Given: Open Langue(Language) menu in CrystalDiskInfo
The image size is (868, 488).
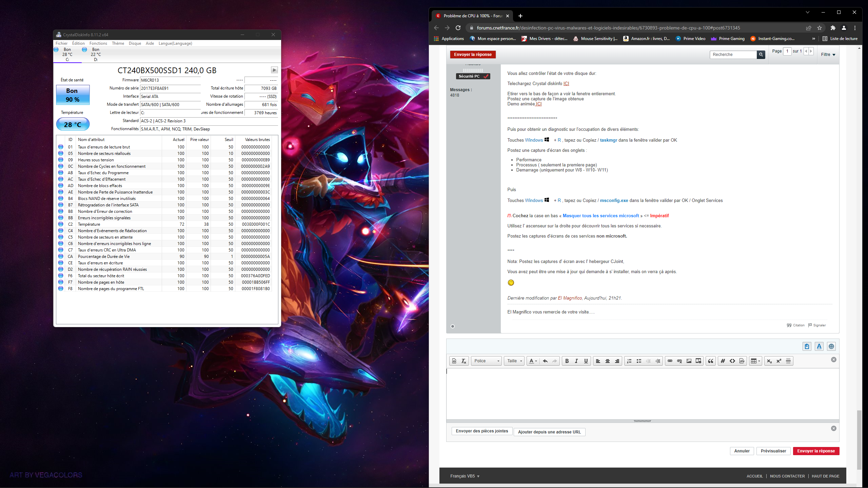Looking at the screenshot, I should pyautogui.click(x=175, y=43).
